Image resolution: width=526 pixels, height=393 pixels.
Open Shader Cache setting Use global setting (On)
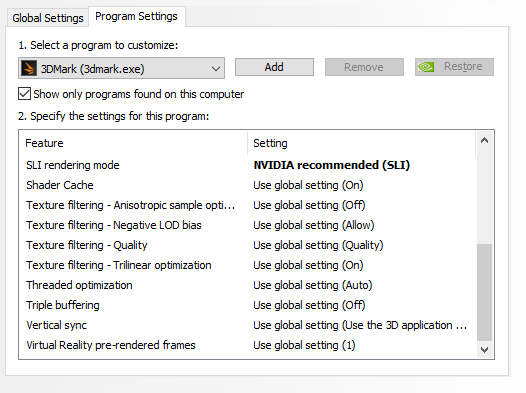(x=308, y=185)
